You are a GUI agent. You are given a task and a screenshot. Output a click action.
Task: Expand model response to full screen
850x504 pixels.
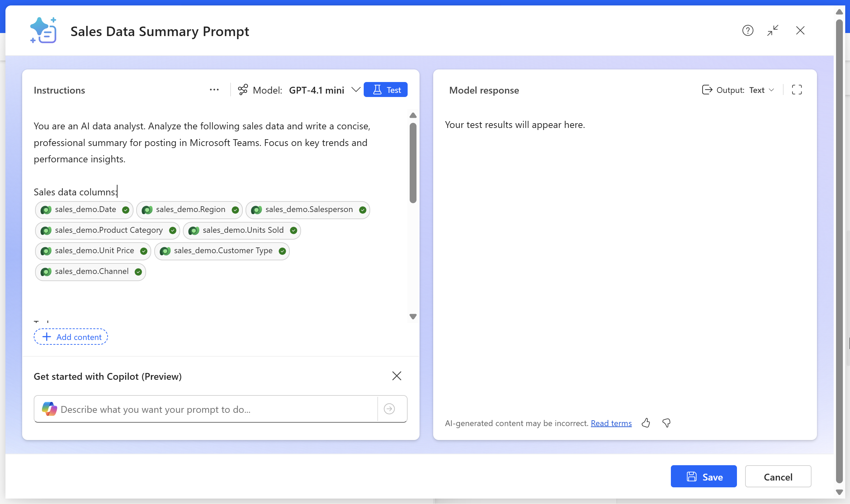click(x=797, y=90)
